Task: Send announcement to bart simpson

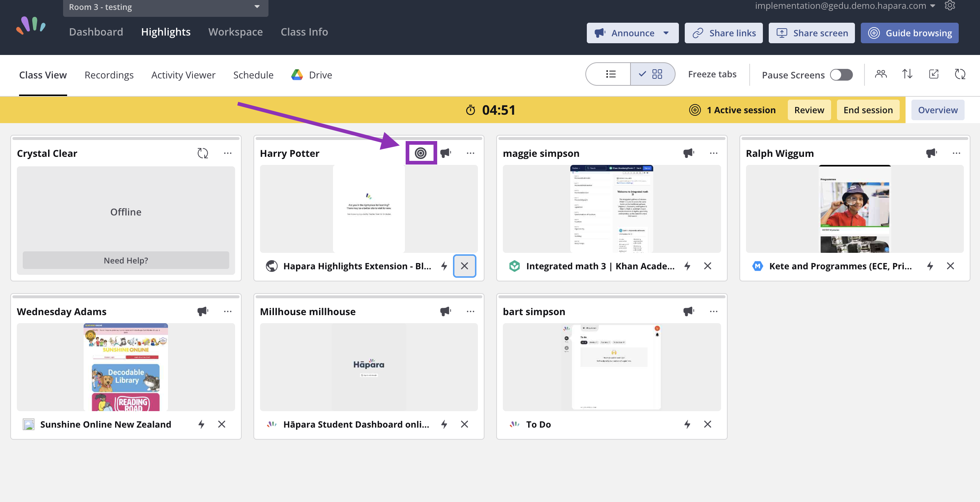Action: (688, 311)
